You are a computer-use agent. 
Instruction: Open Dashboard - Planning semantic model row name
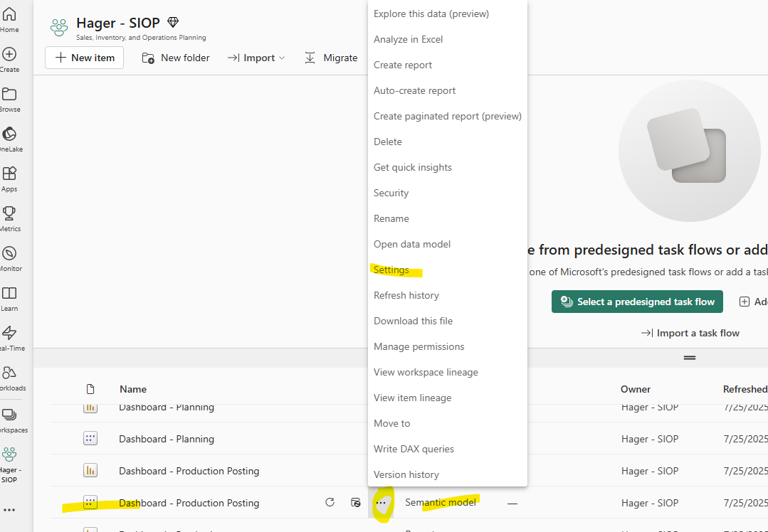click(167, 439)
